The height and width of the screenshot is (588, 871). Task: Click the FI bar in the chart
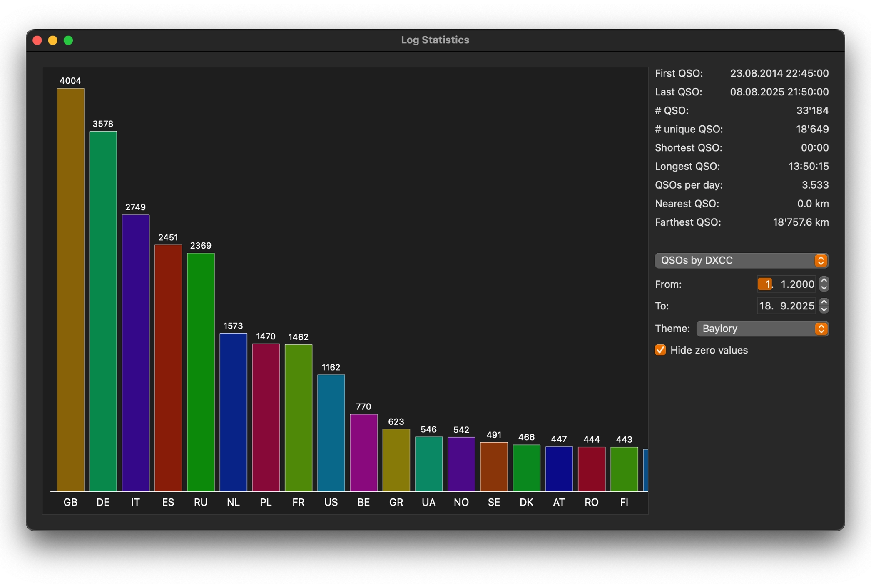point(624,469)
